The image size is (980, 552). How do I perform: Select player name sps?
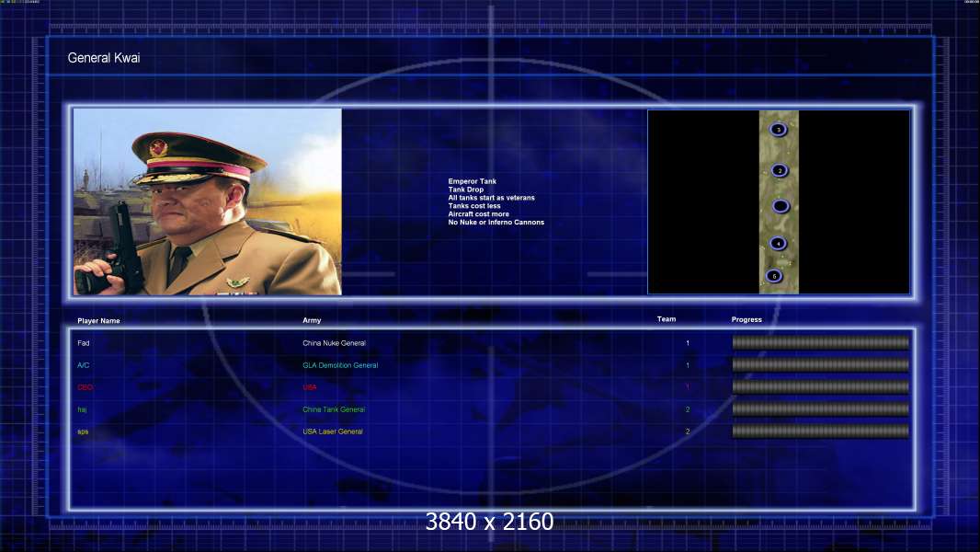coord(83,431)
